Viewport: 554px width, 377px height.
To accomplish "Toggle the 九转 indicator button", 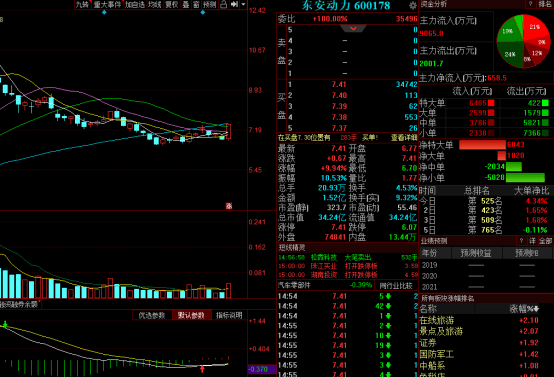I will pyautogui.click(x=82, y=4).
